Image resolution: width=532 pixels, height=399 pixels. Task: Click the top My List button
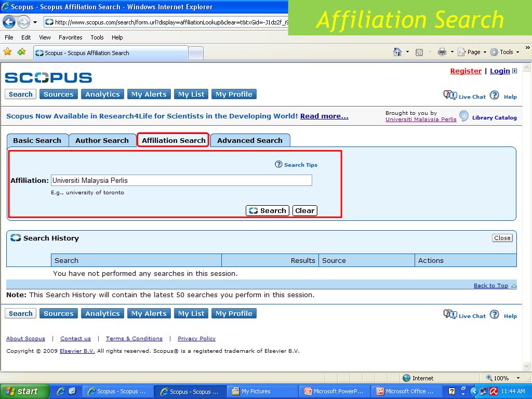coord(191,95)
